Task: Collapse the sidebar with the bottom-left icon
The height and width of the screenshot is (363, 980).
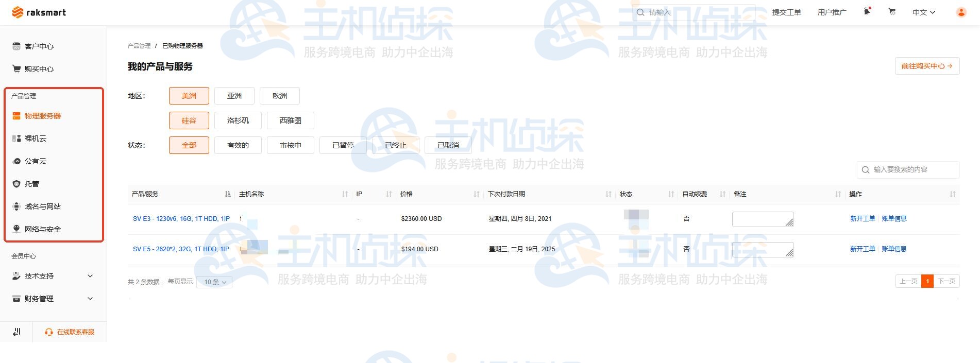Action: 16,332
